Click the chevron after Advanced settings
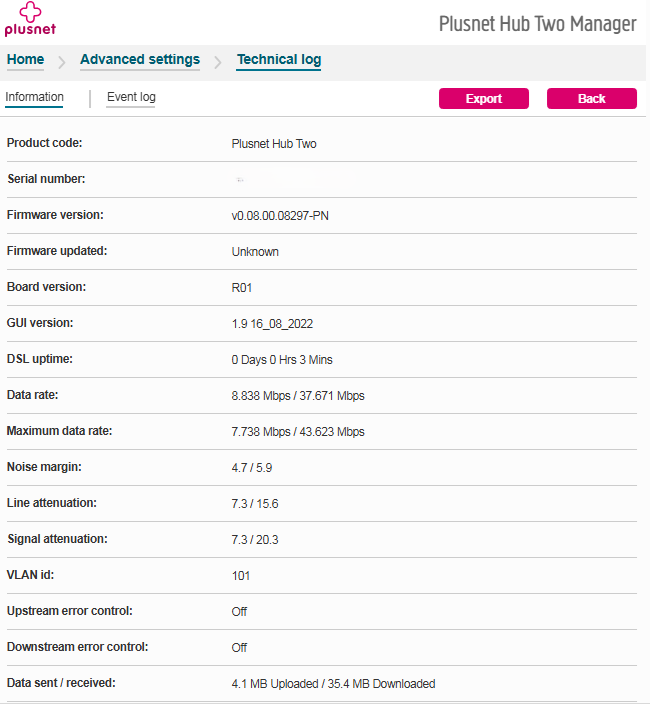Image resolution: width=650 pixels, height=704 pixels. 218,62
